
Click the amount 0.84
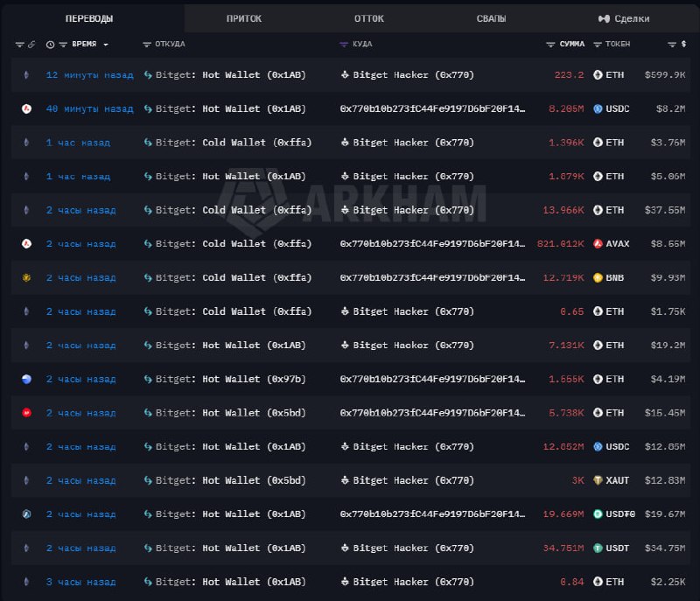[572, 582]
